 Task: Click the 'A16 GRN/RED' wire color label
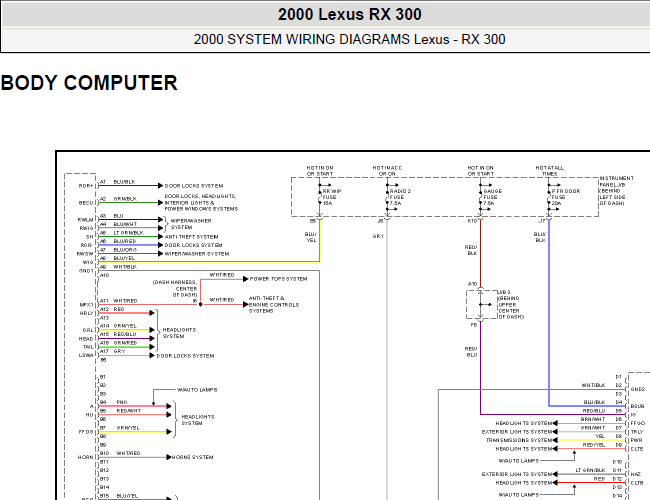119,343
